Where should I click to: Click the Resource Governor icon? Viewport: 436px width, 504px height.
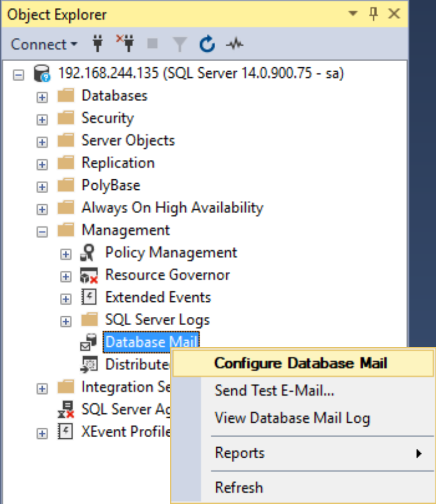click(x=89, y=275)
